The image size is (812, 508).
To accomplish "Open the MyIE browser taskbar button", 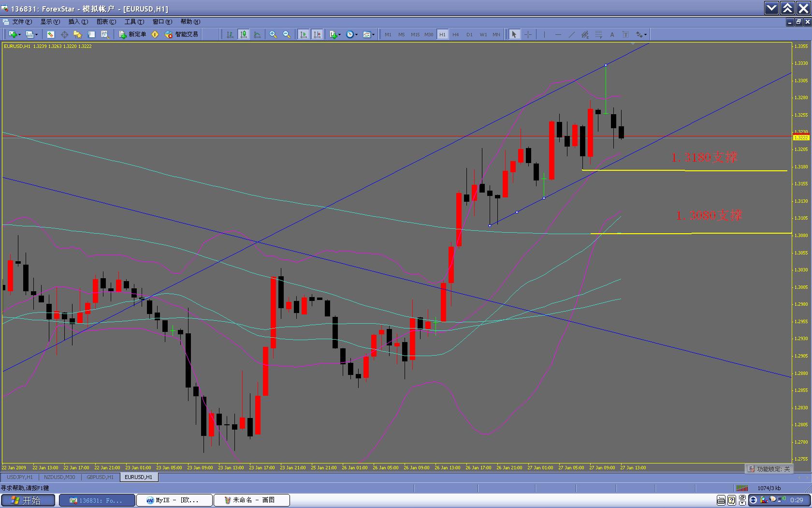I will click(x=174, y=500).
